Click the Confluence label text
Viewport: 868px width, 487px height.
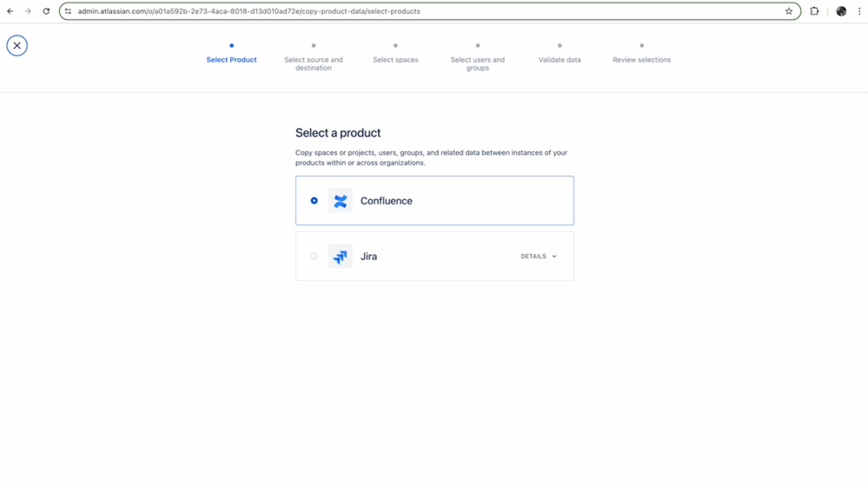click(387, 201)
